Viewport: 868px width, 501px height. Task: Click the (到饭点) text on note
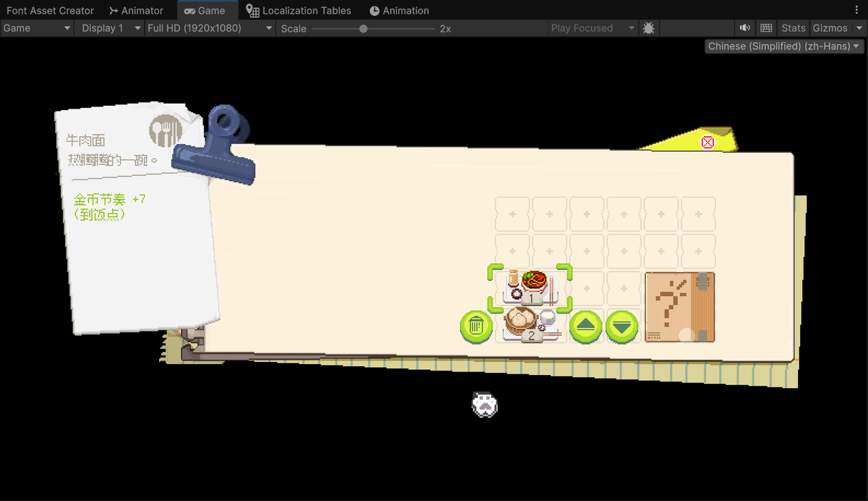point(100,215)
